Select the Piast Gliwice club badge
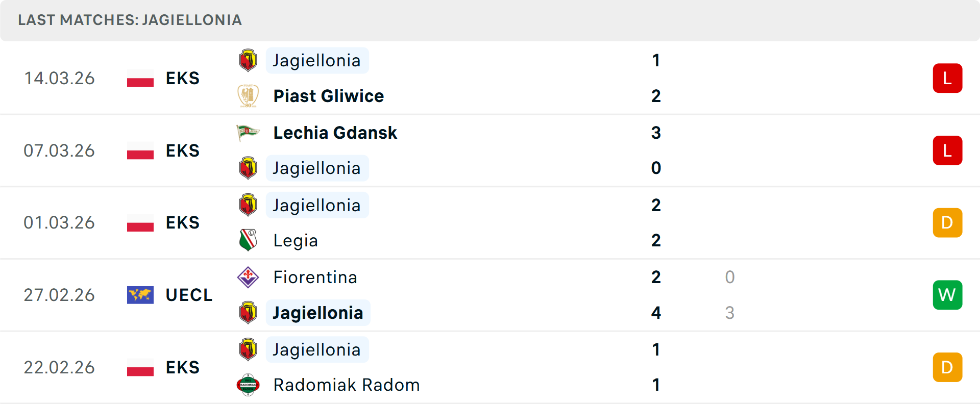 248,95
